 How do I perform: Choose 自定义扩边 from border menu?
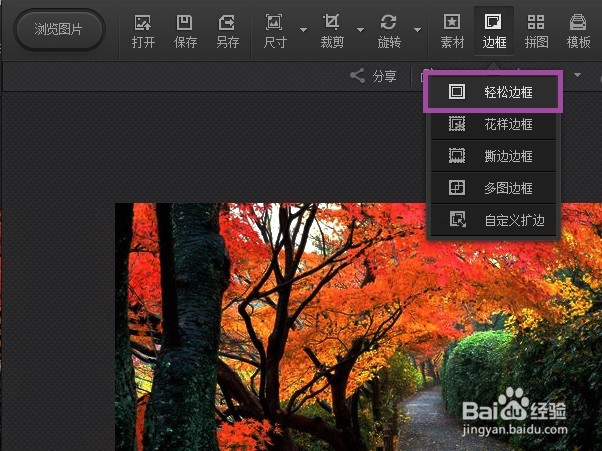[493, 220]
